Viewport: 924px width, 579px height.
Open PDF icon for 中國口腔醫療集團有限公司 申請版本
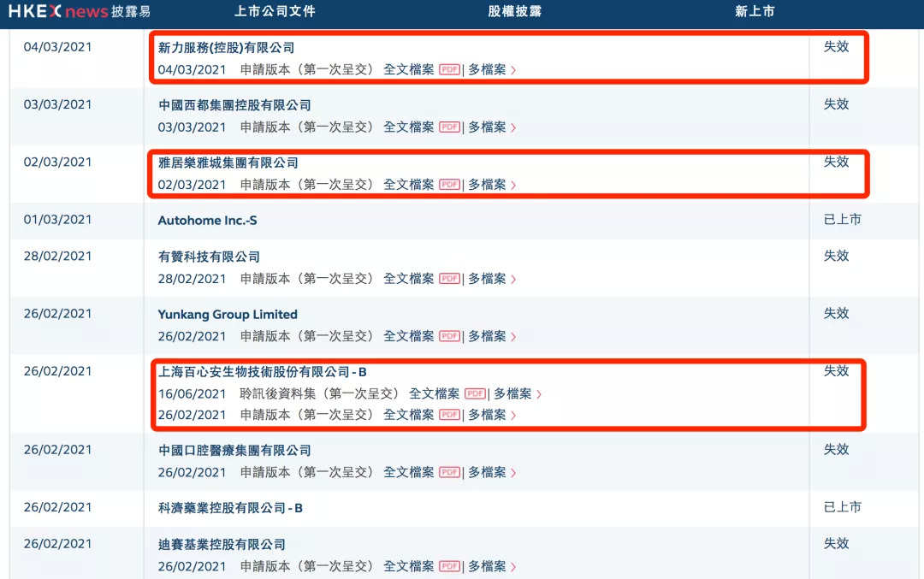449,472
